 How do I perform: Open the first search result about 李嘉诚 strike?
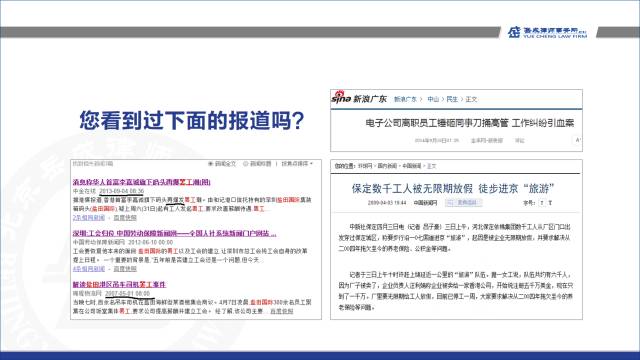142,182
